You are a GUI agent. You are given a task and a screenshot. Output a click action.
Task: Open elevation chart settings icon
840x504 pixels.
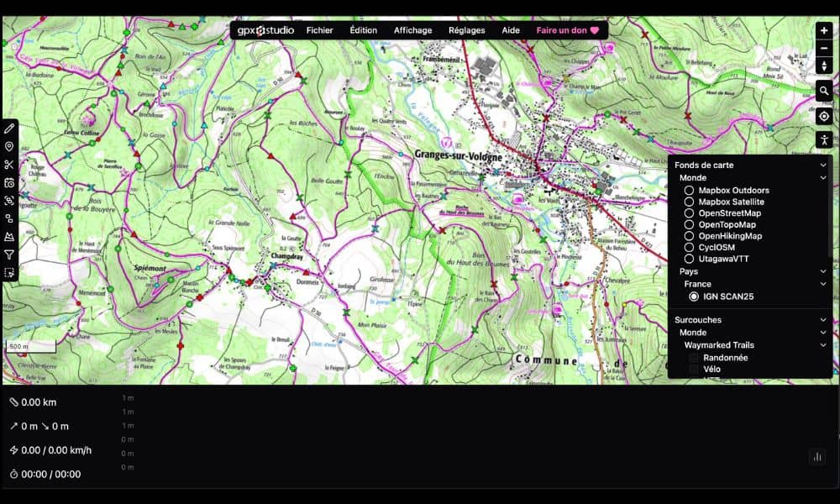click(816, 457)
